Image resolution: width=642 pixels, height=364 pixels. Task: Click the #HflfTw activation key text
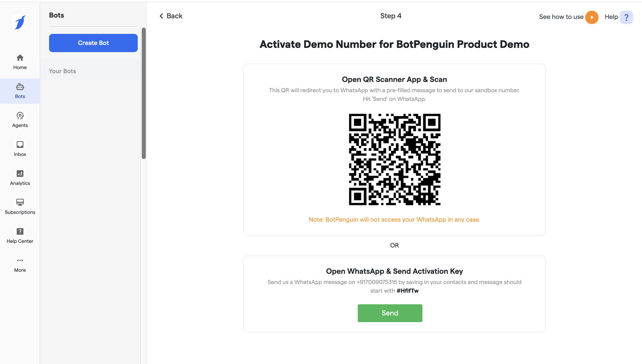point(407,291)
